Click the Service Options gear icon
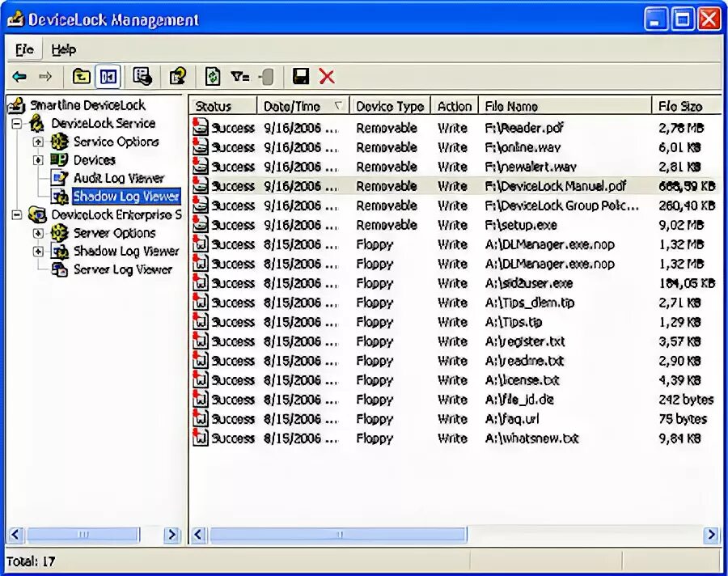 [59, 142]
